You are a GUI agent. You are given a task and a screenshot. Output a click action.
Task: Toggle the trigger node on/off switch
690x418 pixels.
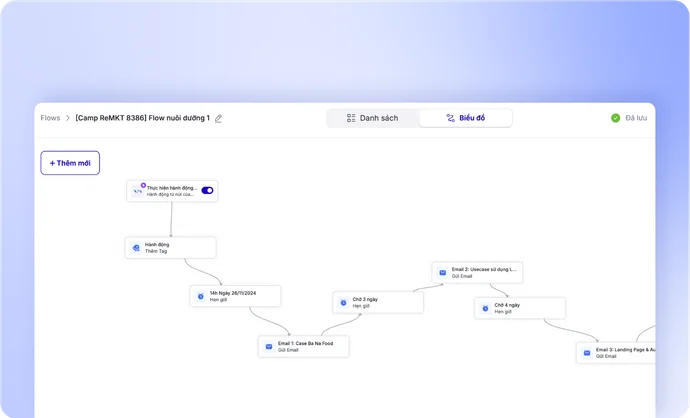[207, 191]
